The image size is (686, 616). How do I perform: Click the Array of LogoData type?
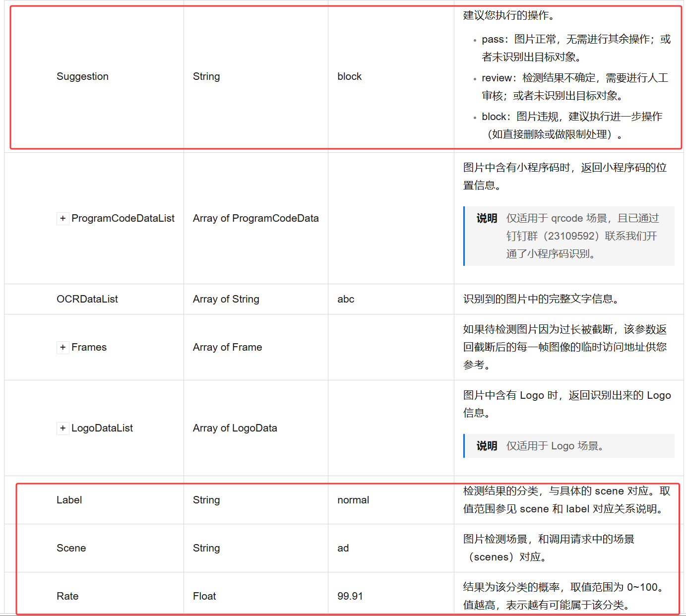[235, 428]
